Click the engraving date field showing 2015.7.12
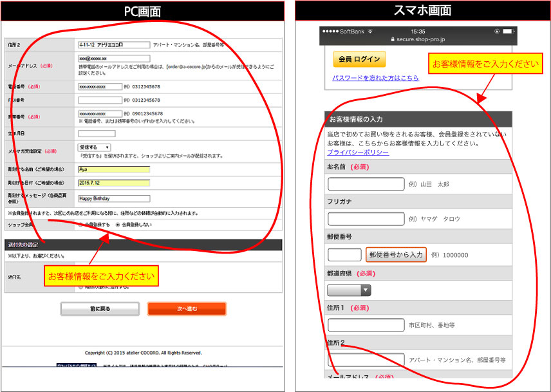551x392 pixels. click(x=113, y=183)
